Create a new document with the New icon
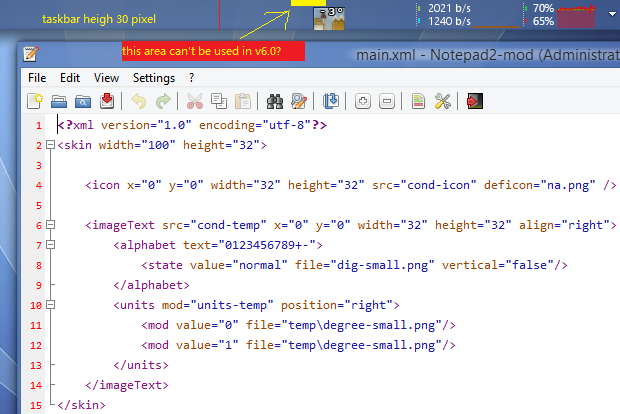Image resolution: width=620 pixels, height=414 pixels. pyautogui.click(x=35, y=101)
